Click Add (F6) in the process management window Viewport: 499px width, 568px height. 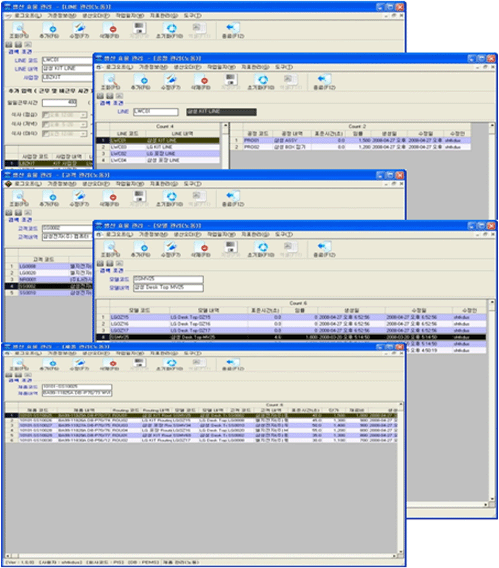point(141,82)
